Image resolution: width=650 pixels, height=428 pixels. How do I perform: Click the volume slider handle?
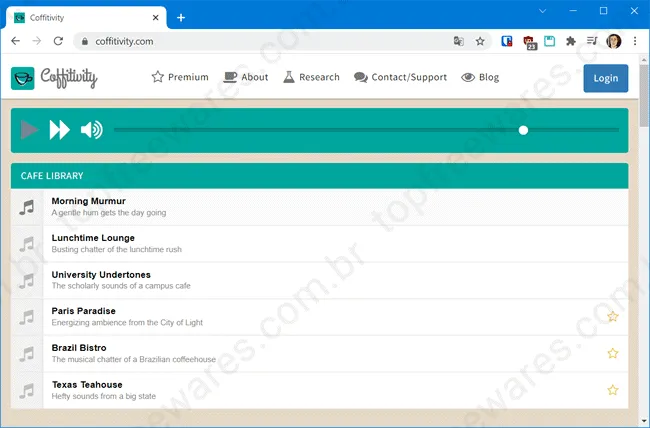[x=523, y=130]
